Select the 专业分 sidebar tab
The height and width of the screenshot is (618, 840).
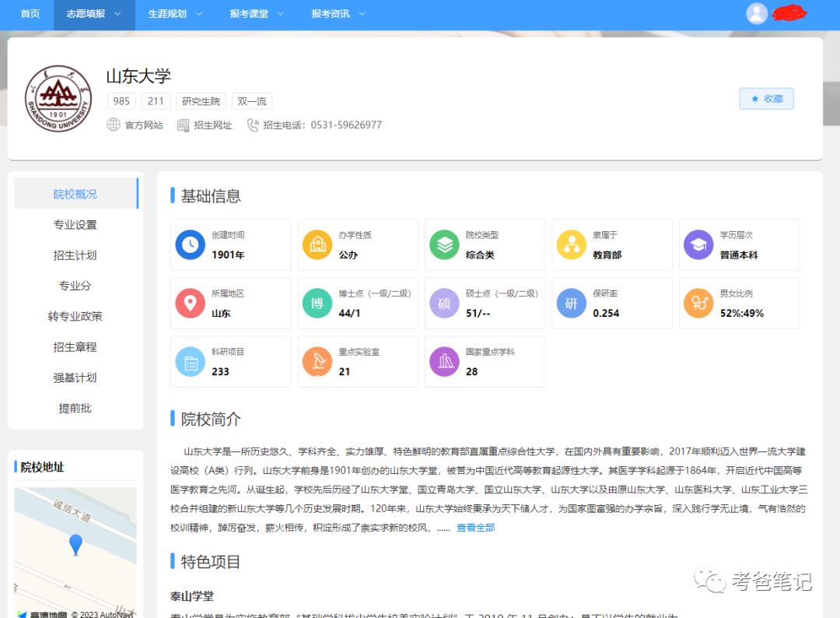[75, 286]
